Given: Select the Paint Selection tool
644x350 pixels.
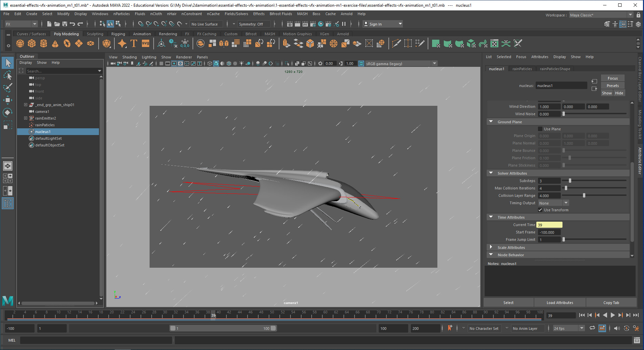Looking at the screenshot, I should (x=7, y=88).
